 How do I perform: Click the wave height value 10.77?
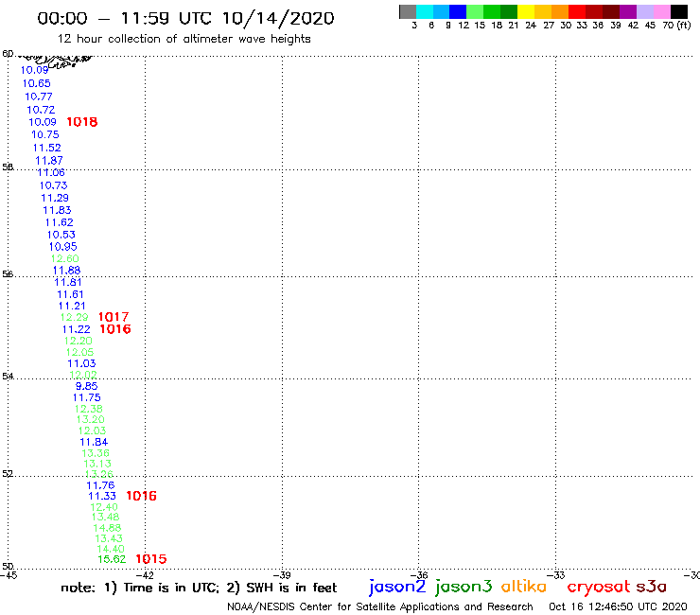[x=39, y=97]
